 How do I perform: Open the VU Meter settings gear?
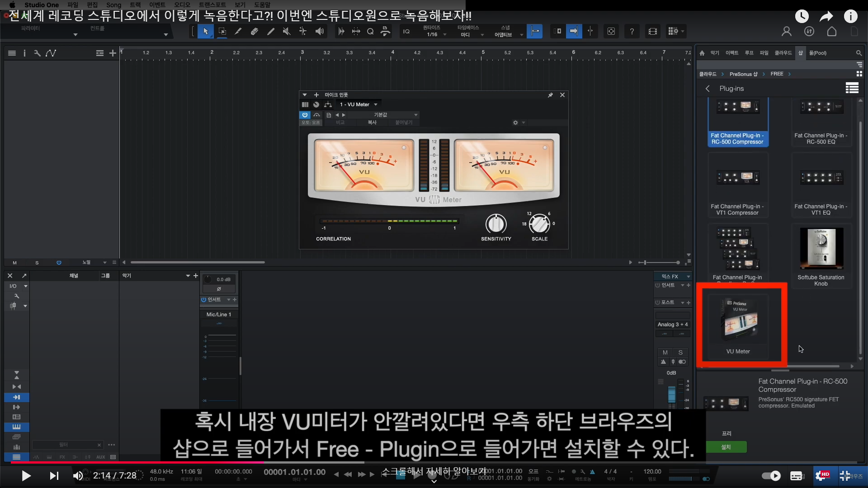coord(515,122)
